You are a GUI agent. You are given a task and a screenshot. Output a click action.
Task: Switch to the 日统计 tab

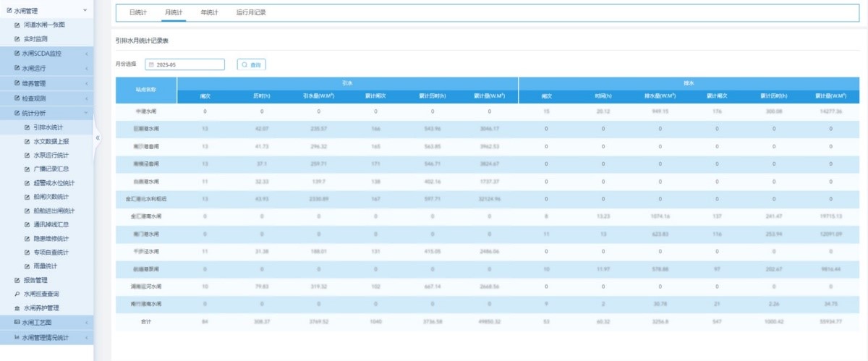[x=137, y=12]
